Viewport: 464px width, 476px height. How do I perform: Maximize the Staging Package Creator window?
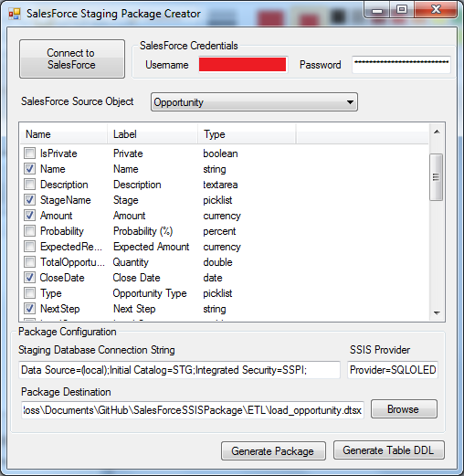pyautogui.click(x=402, y=10)
